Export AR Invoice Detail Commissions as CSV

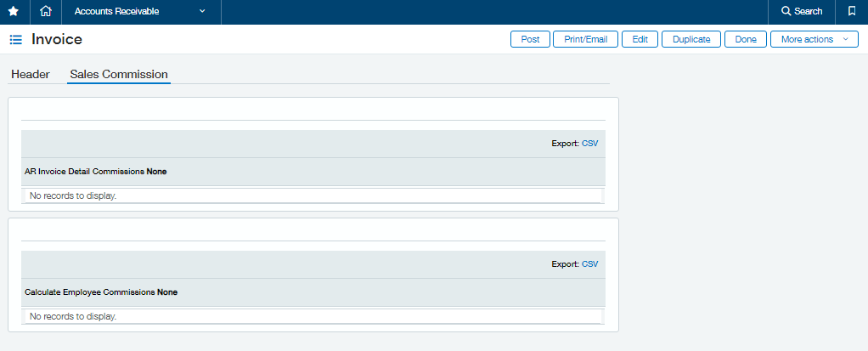click(x=590, y=144)
